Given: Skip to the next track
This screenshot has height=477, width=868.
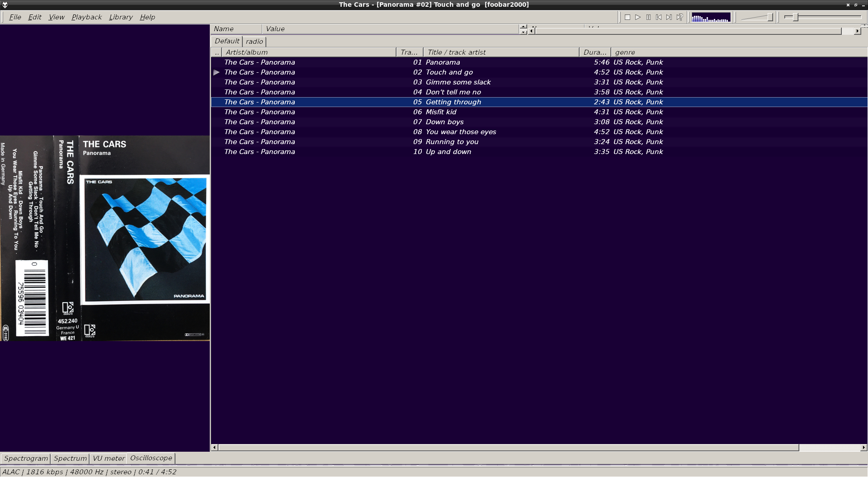Looking at the screenshot, I should click(669, 17).
